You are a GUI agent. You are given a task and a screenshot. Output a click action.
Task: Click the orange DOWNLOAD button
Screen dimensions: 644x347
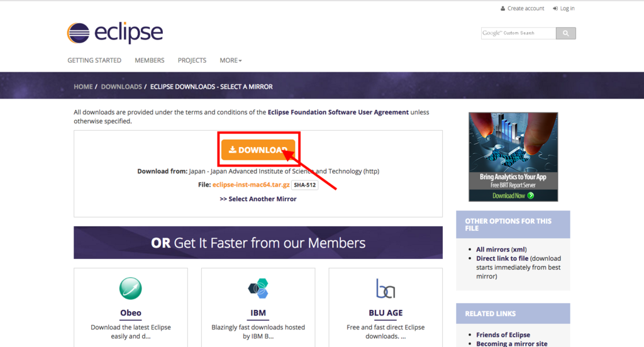[258, 150]
